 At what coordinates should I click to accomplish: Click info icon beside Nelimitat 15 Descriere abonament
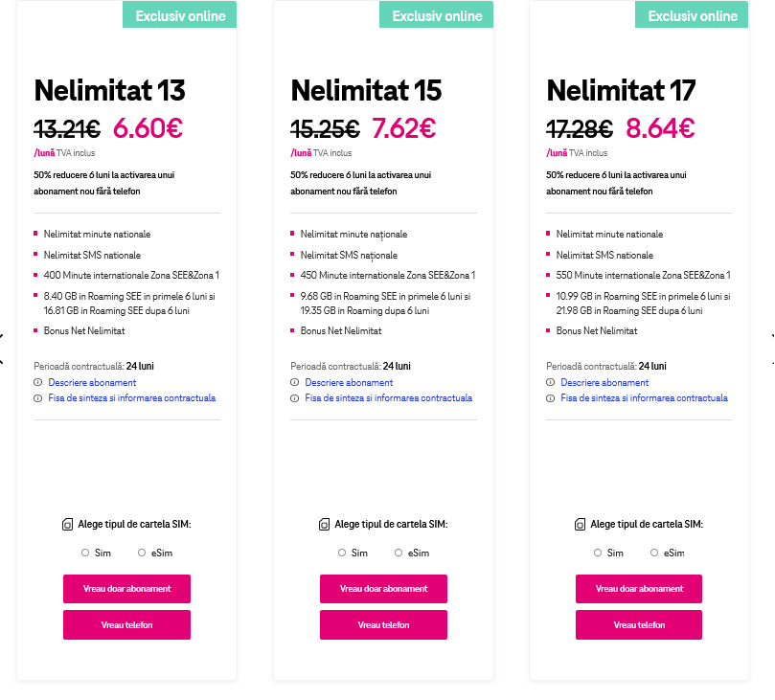[294, 382]
